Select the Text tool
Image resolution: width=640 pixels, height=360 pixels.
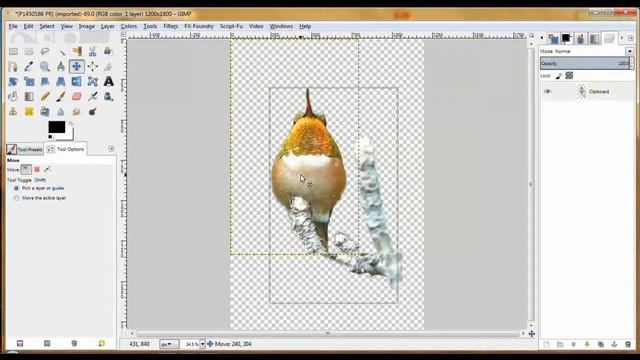click(x=108, y=82)
